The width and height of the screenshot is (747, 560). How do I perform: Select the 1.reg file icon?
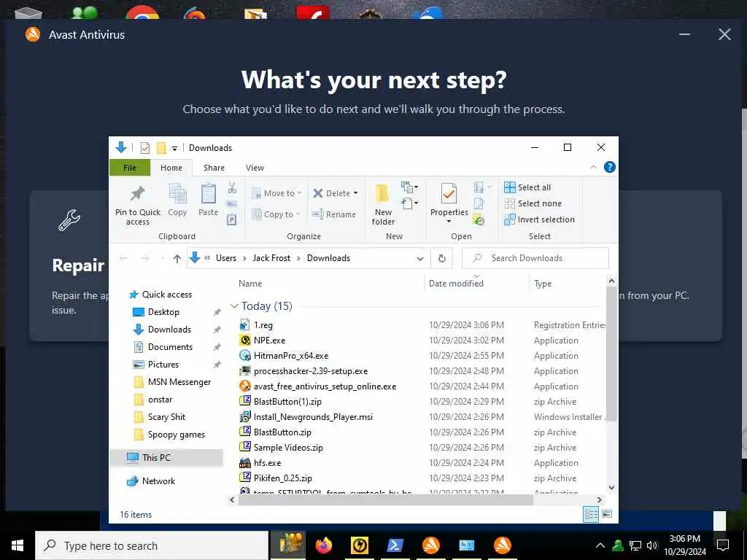click(x=245, y=325)
